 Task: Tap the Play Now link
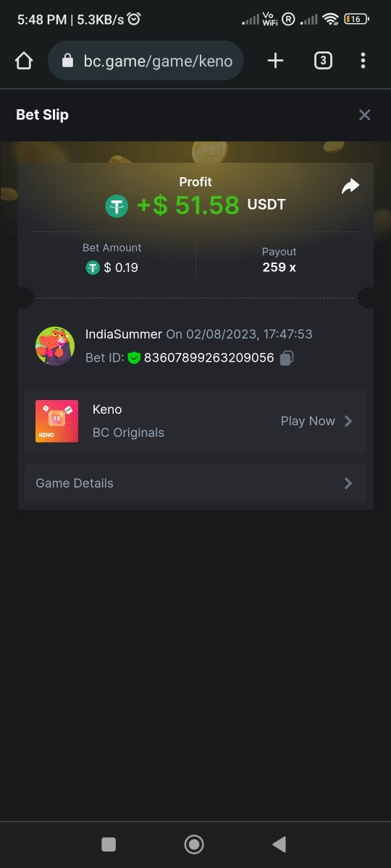308,421
